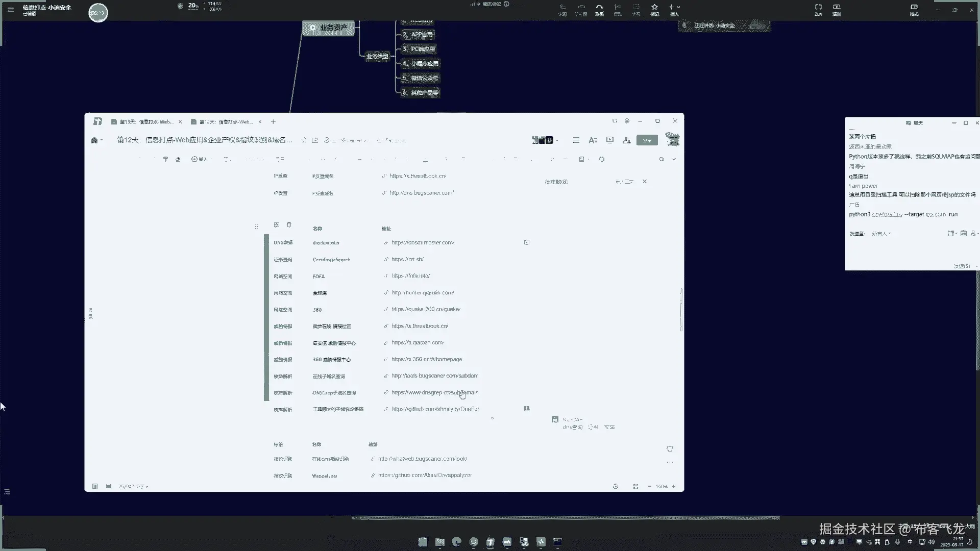Toggle the page view icon at bottom-left
Viewport: 980px width, 551px height.
(x=95, y=486)
